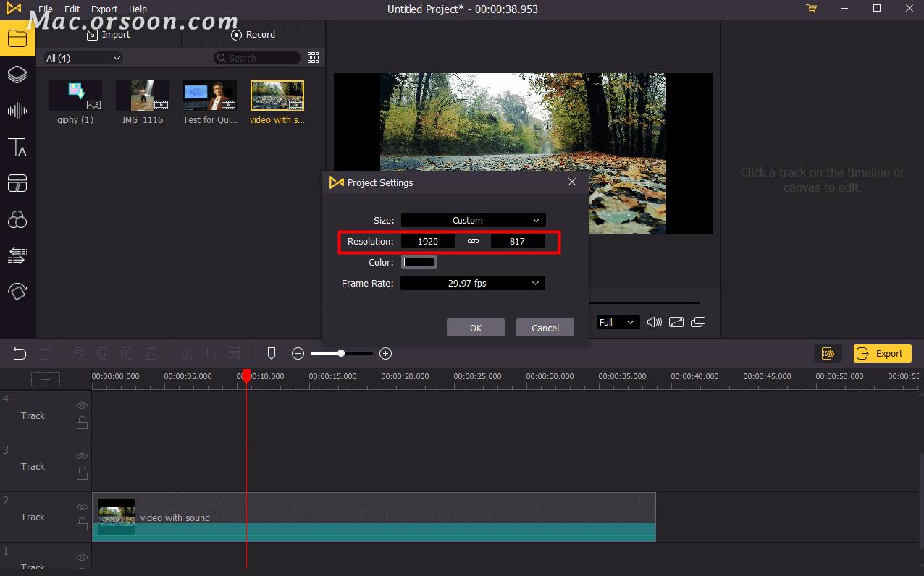The width and height of the screenshot is (924, 576).
Task: Switch to the Record tab
Action: (253, 34)
